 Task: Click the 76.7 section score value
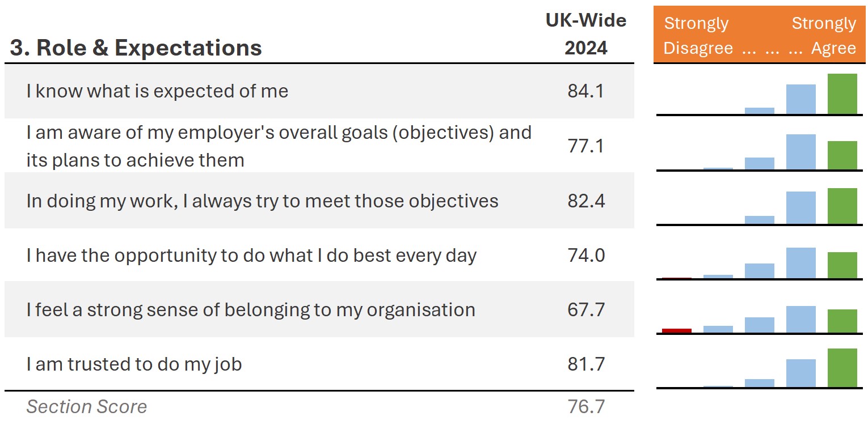(586, 407)
